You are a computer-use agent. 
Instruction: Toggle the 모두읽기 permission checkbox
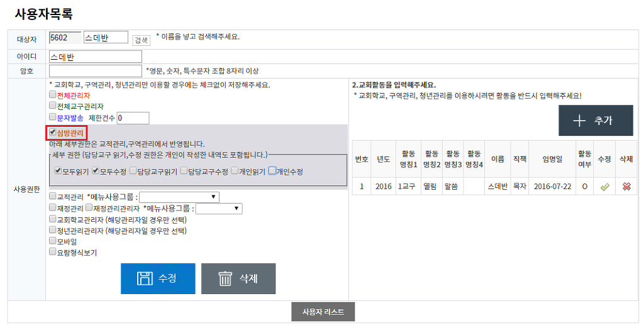(x=58, y=170)
